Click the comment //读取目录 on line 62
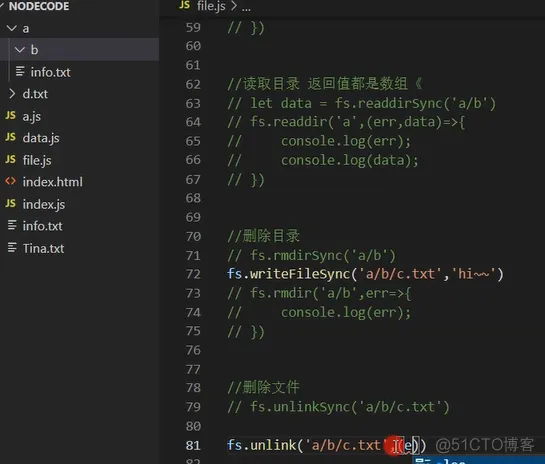 pyautogui.click(x=325, y=84)
